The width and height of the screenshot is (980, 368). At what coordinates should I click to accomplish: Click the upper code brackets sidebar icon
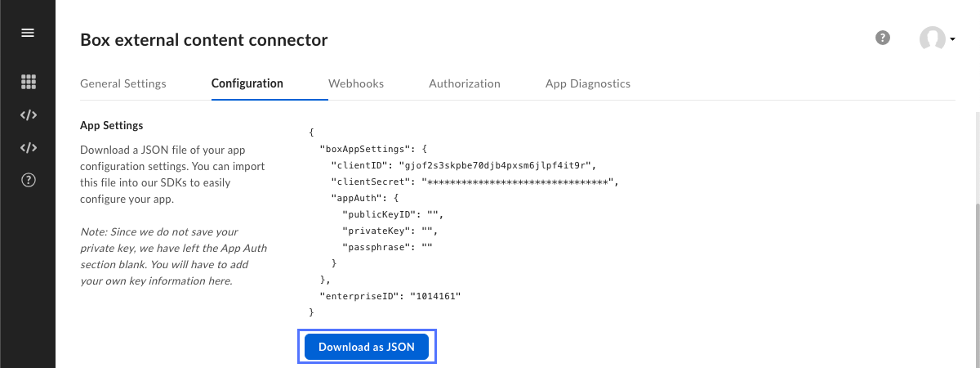[29, 115]
